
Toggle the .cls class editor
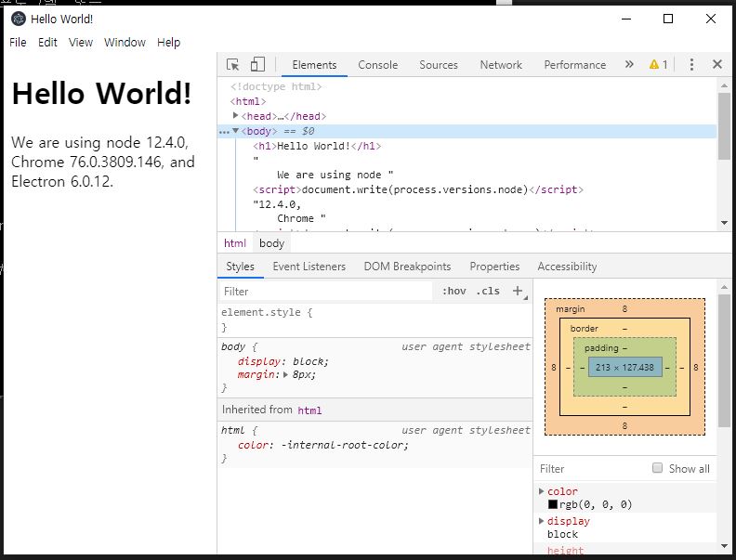(488, 291)
